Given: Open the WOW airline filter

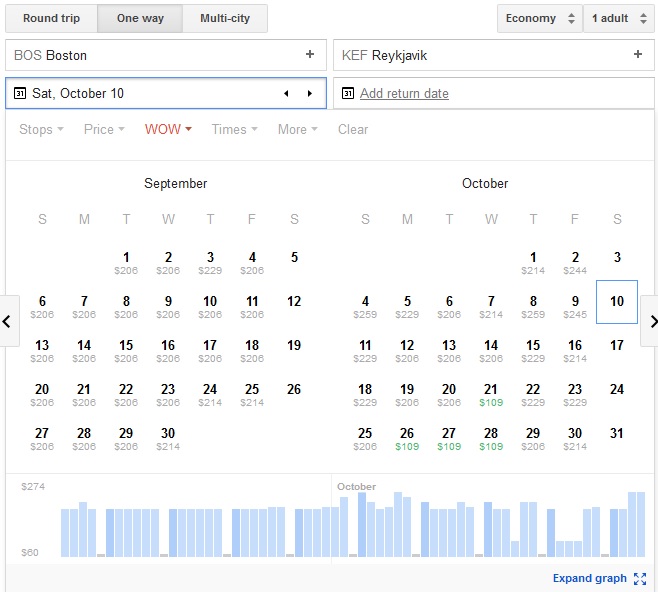Looking at the screenshot, I should point(168,130).
